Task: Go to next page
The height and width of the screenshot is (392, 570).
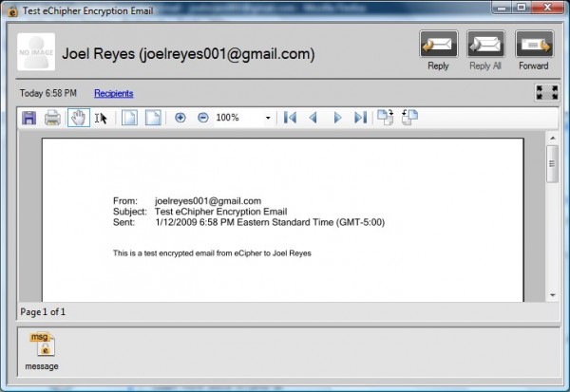Action: click(x=337, y=118)
